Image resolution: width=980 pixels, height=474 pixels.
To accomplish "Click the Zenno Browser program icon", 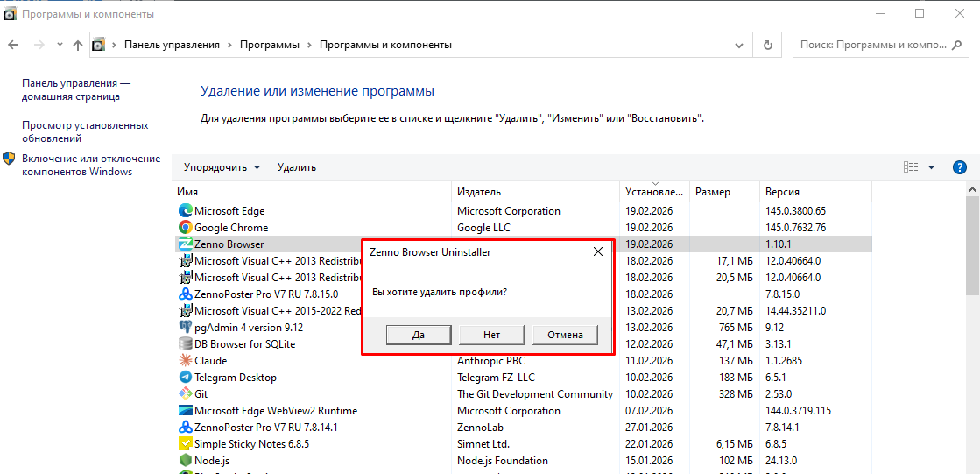I will [x=185, y=244].
